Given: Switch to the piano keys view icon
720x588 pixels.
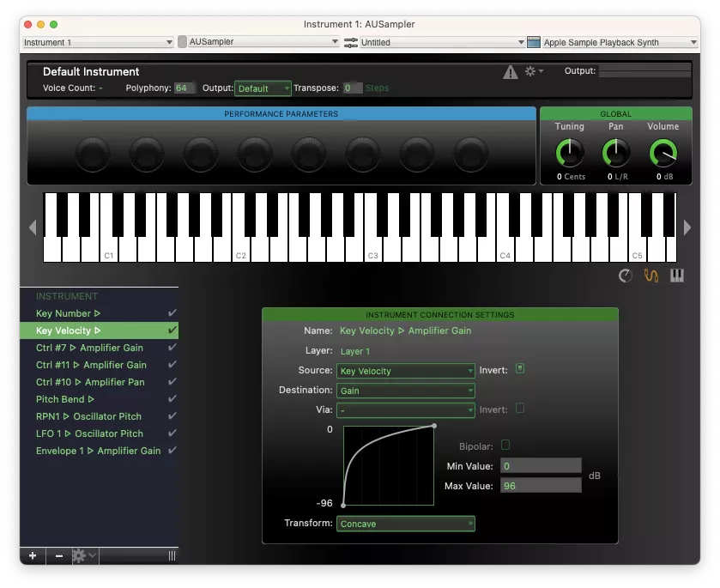Looking at the screenshot, I should click(x=677, y=276).
